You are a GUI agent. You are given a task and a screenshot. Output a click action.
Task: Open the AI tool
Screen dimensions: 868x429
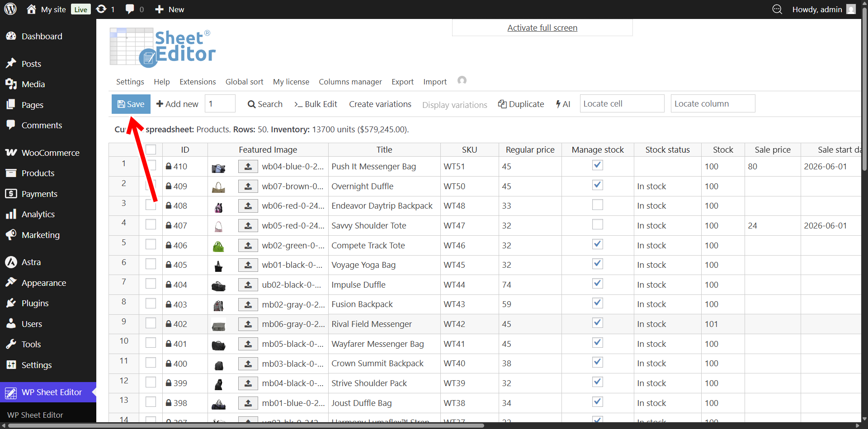point(563,104)
